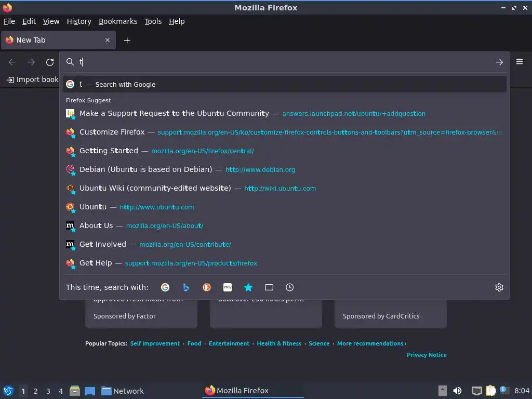Click the magnifier icon in address bar
Viewport: 532px width, 399px height.
(70, 62)
